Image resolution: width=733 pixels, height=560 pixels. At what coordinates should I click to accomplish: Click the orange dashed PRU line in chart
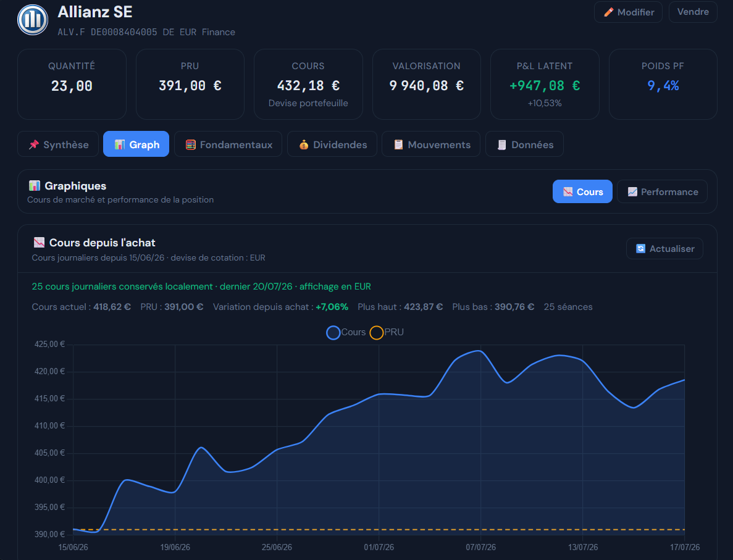(x=379, y=530)
